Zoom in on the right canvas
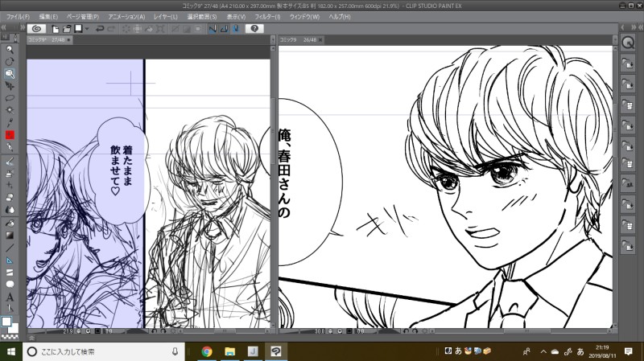Screen dimensions: 644x361 click(340, 331)
